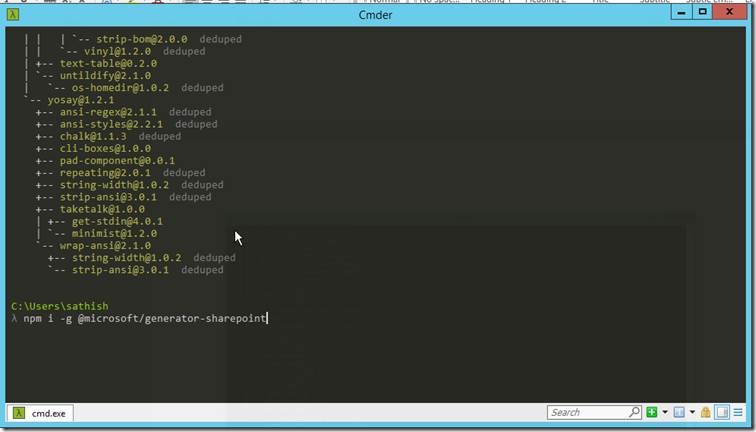756x432 pixels.
Task: Click the 'repeating@2.0.1' line
Action: tap(105, 173)
